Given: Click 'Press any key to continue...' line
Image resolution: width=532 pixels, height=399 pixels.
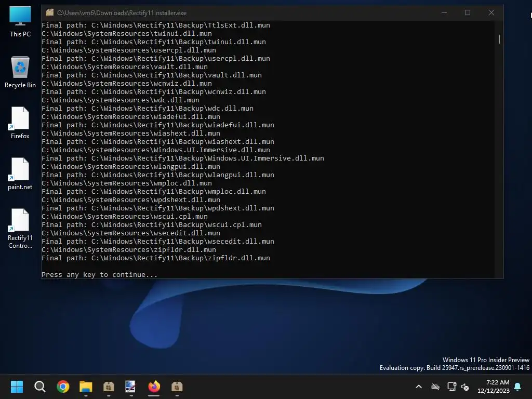Looking at the screenshot, I should (99, 274).
